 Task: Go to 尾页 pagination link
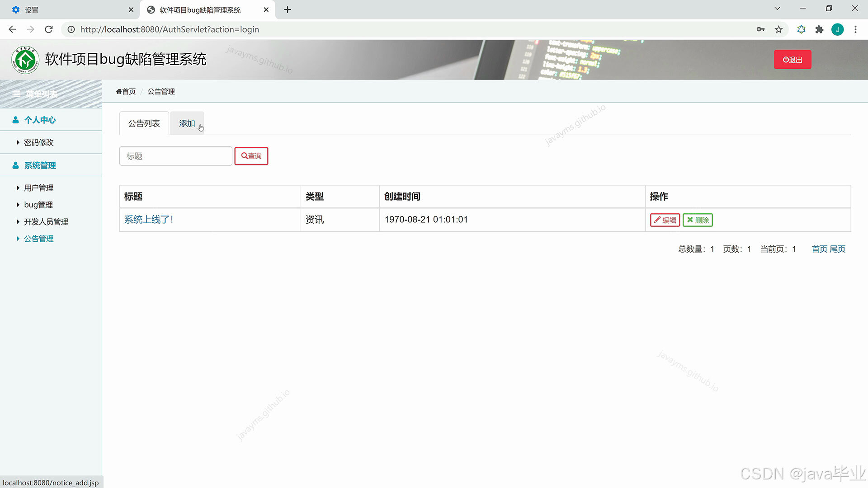point(837,249)
